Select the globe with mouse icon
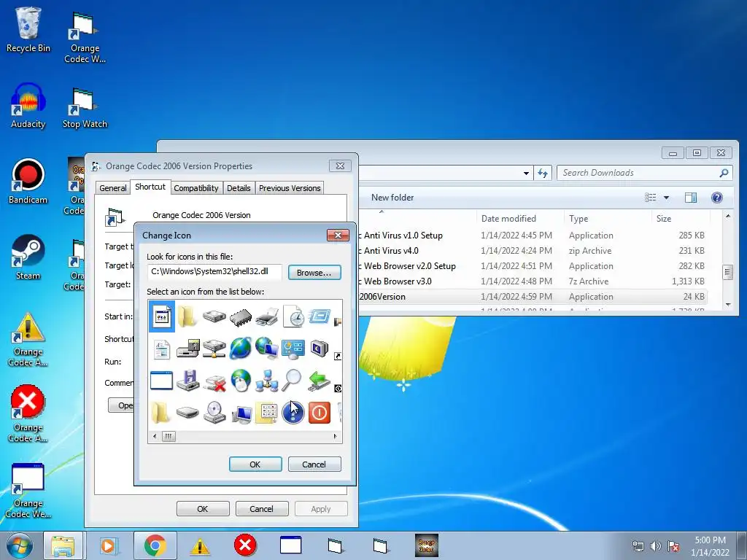Viewport: 747px width, 560px height. 241,381
